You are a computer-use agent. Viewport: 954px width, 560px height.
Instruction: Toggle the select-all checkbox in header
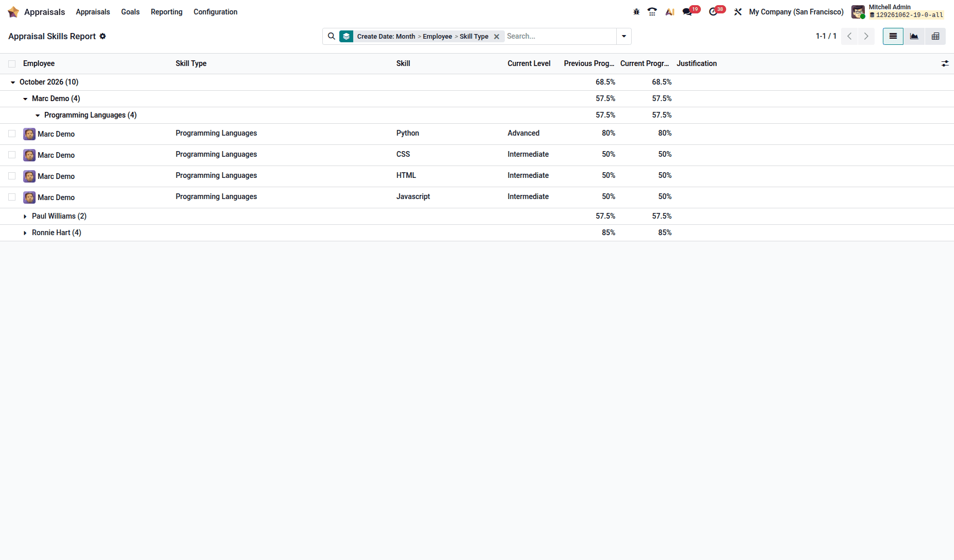[12, 64]
